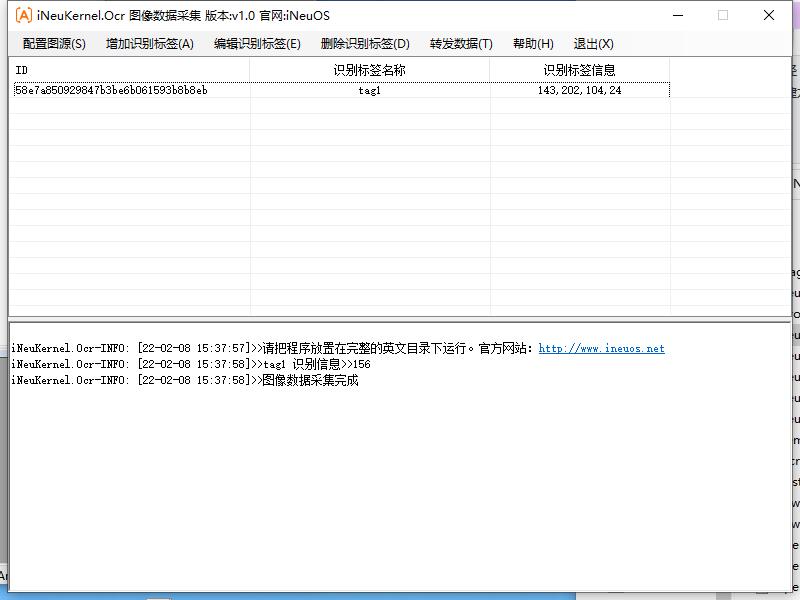
Task: Click the tag1 cell in the table
Action: pos(370,90)
